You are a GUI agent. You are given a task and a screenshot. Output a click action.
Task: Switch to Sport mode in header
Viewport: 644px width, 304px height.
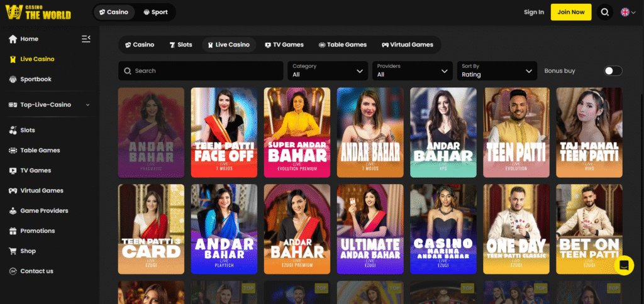coord(155,12)
